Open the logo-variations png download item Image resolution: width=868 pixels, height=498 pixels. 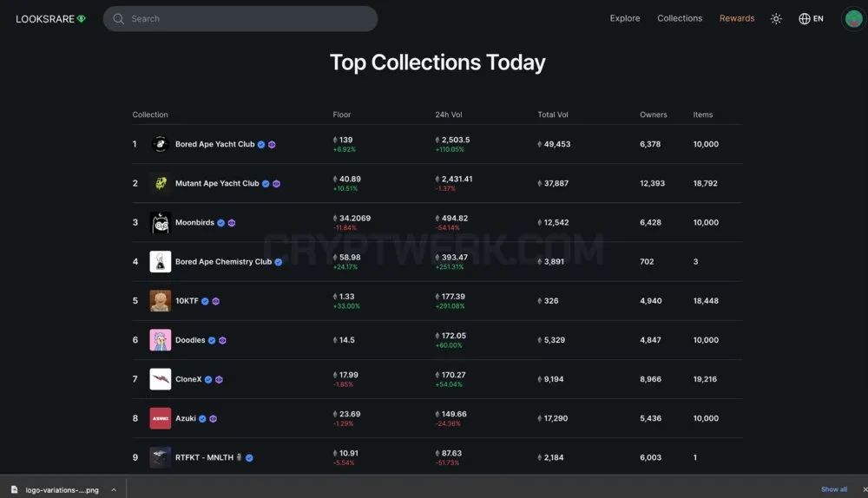[x=56, y=489]
